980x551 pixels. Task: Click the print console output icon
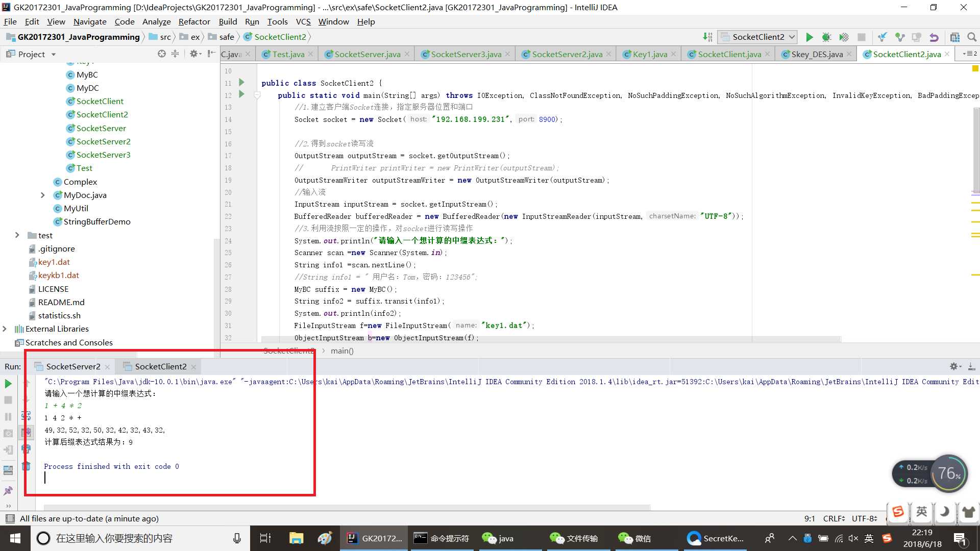[x=26, y=449]
